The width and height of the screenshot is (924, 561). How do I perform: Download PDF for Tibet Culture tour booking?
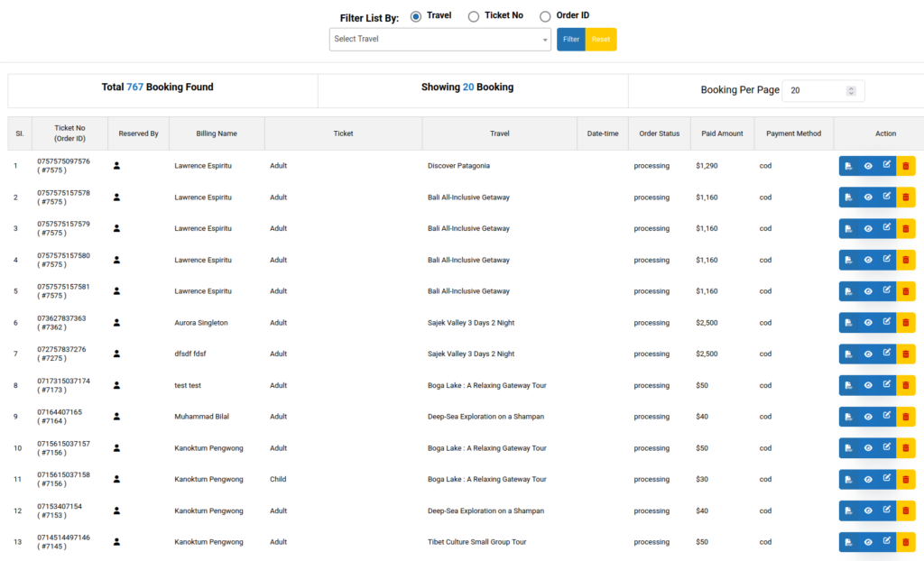(848, 542)
